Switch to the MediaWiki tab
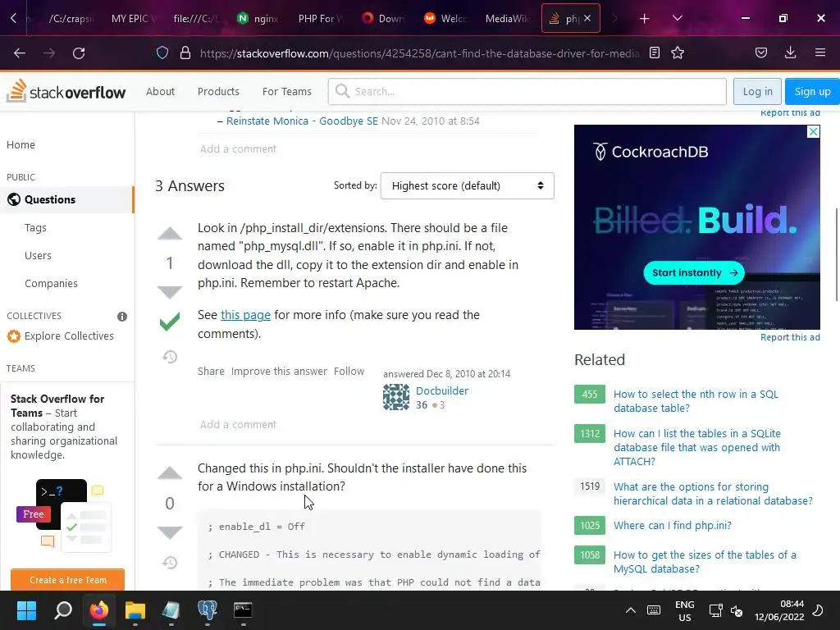The height and width of the screenshot is (630, 840). pos(507,19)
